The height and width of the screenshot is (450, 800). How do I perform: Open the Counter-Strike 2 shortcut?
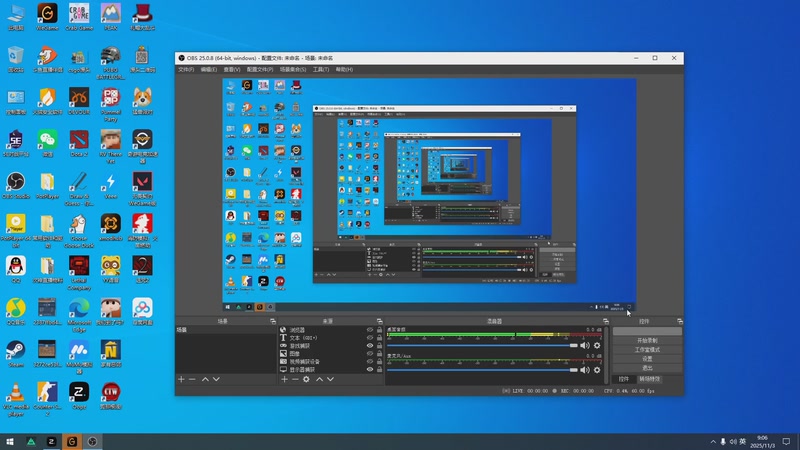[47, 400]
